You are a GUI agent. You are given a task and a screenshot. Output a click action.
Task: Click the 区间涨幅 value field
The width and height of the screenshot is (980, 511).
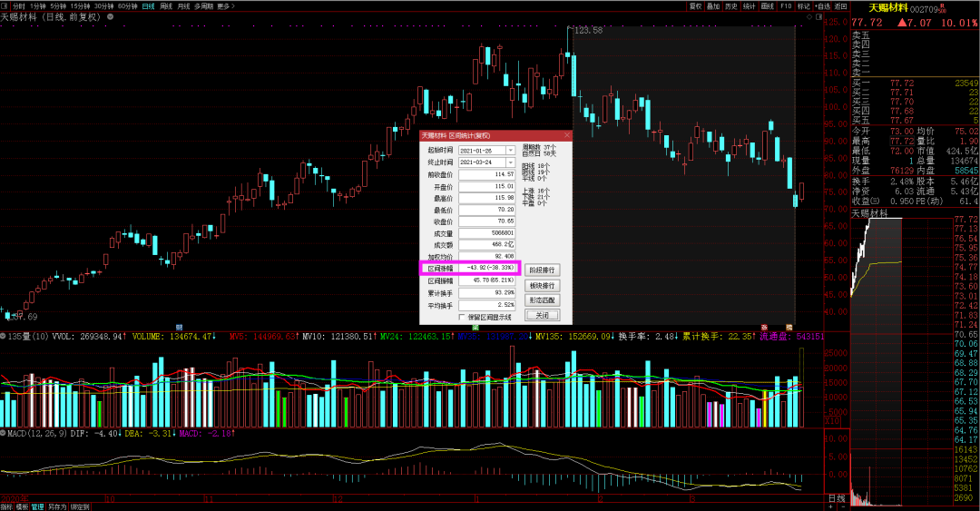pyautogui.click(x=486, y=268)
